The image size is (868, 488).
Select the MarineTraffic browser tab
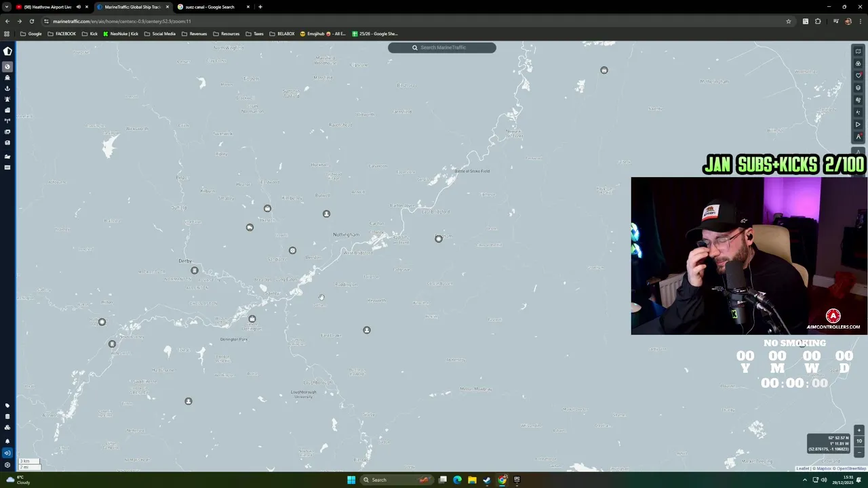[x=132, y=7]
